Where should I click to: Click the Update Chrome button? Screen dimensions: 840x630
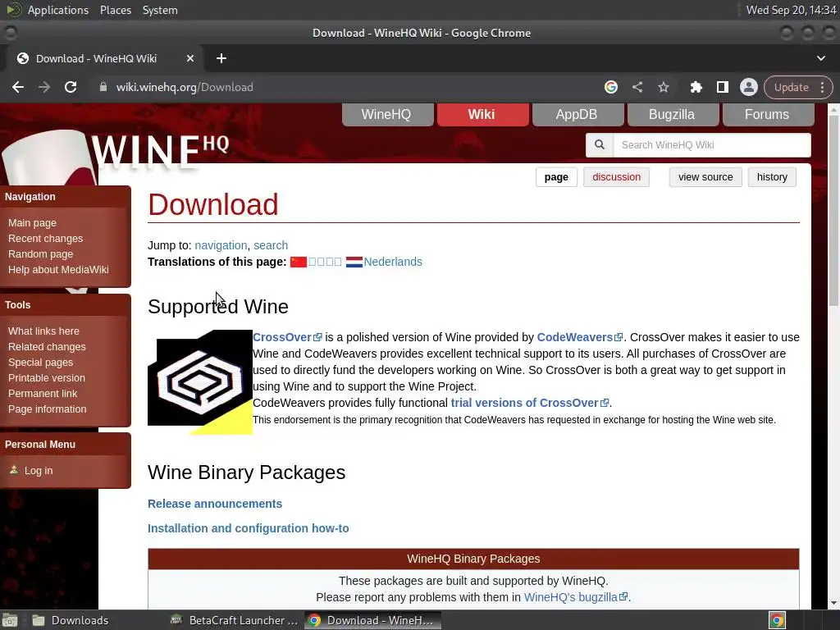click(791, 87)
